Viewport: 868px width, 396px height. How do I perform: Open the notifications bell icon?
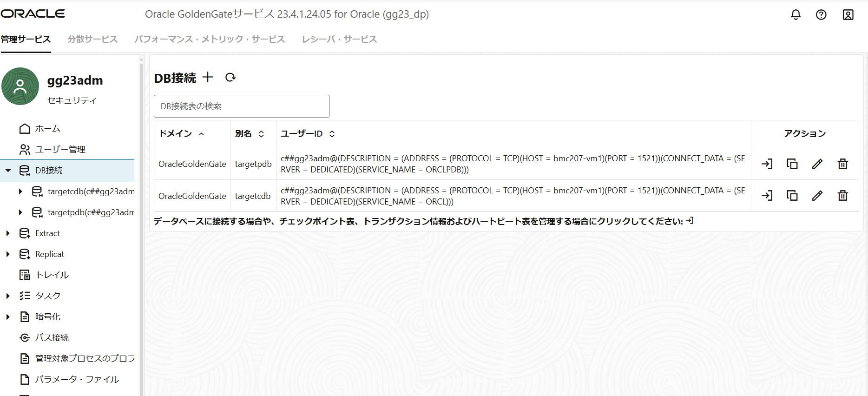point(796,15)
